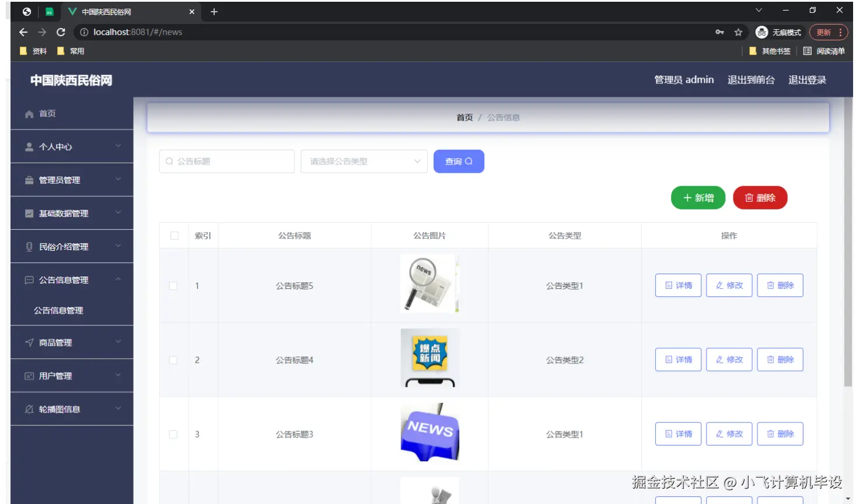Click 退出到前台 in the top bar
Image resolution: width=856 pixels, height=504 pixels.
coord(752,80)
